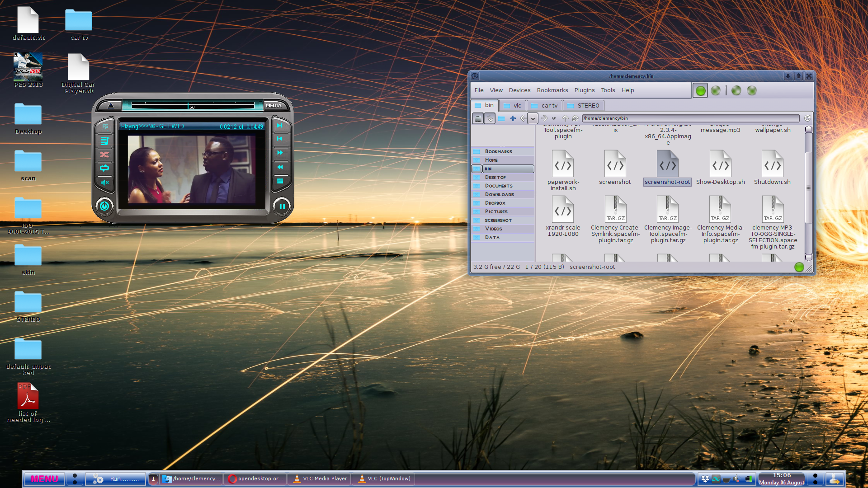Select the screenshot script file

point(615,168)
